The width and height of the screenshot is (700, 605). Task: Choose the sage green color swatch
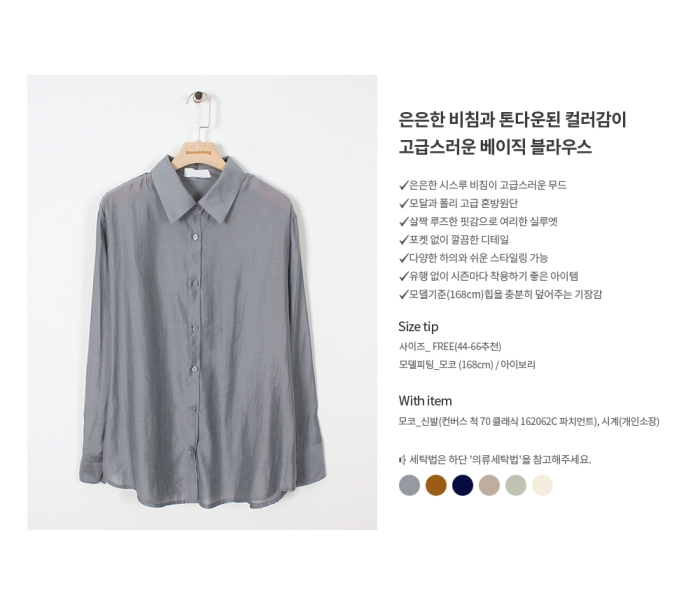click(x=516, y=485)
